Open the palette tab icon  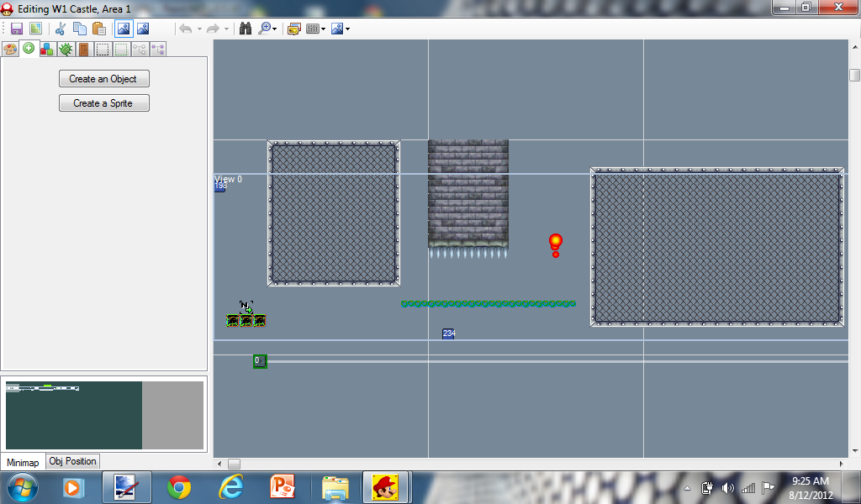point(10,50)
